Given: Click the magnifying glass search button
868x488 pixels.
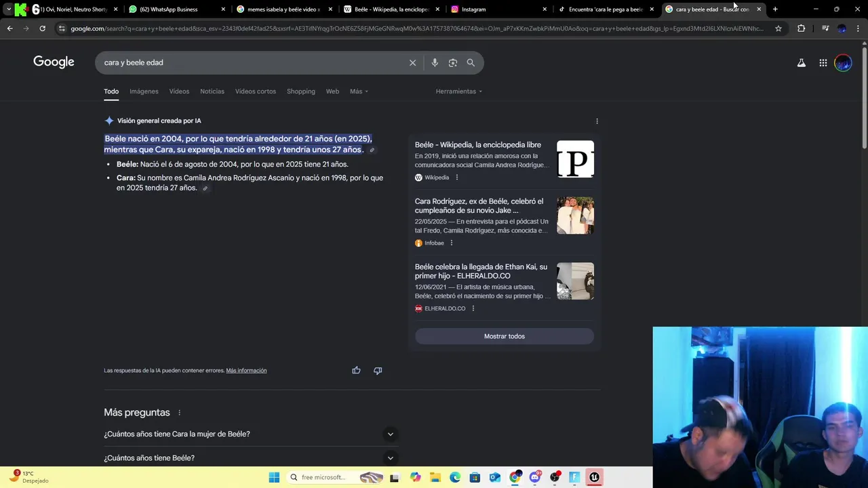Looking at the screenshot, I should [471, 62].
